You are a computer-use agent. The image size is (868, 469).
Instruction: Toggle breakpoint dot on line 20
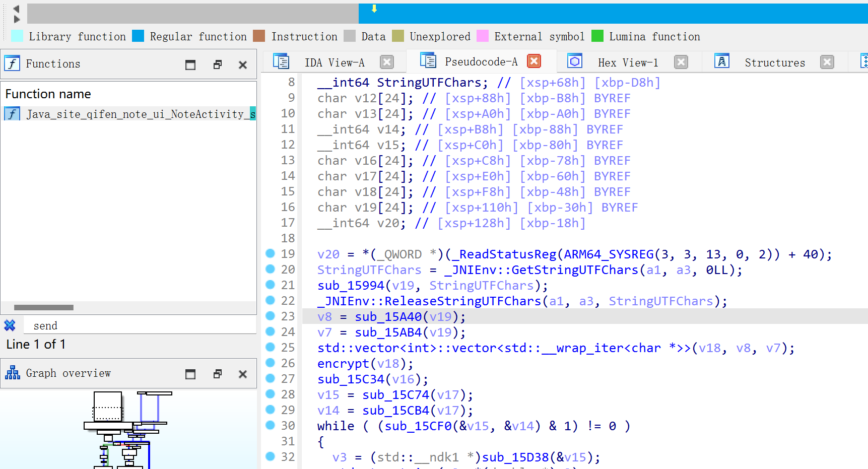[x=271, y=269]
